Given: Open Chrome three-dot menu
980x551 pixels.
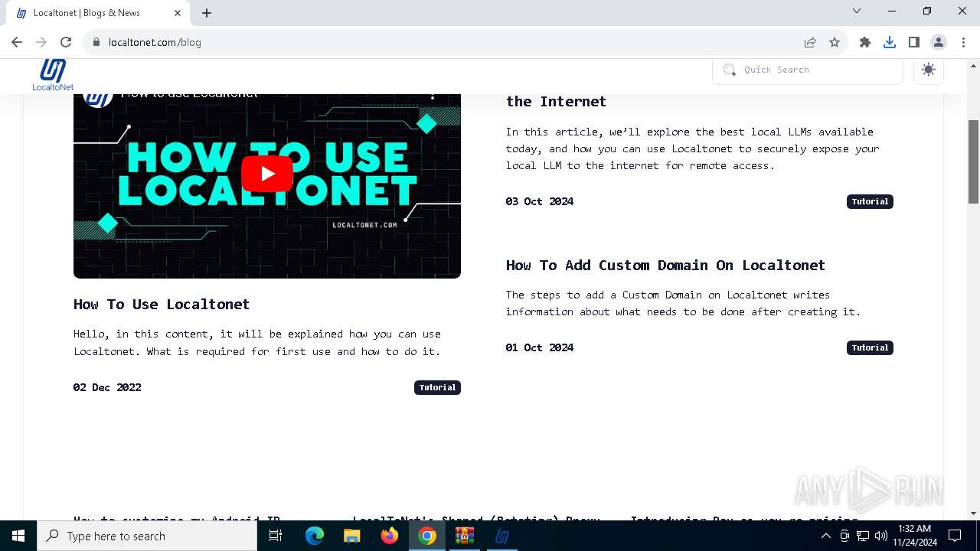Looking at the screenshot, I should (962, 42).
